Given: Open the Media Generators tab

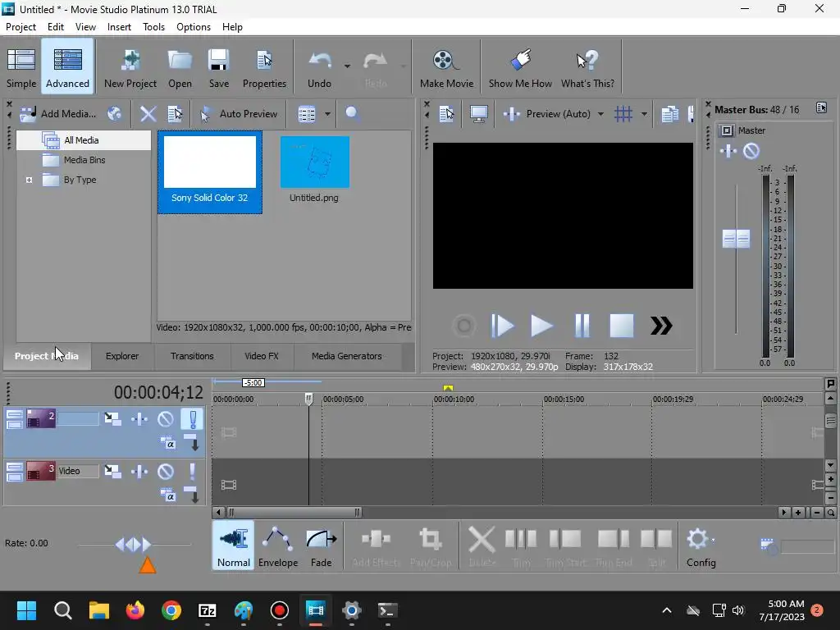Looking at the screenshot, I should pyautogui.click(x=347, y=356).
